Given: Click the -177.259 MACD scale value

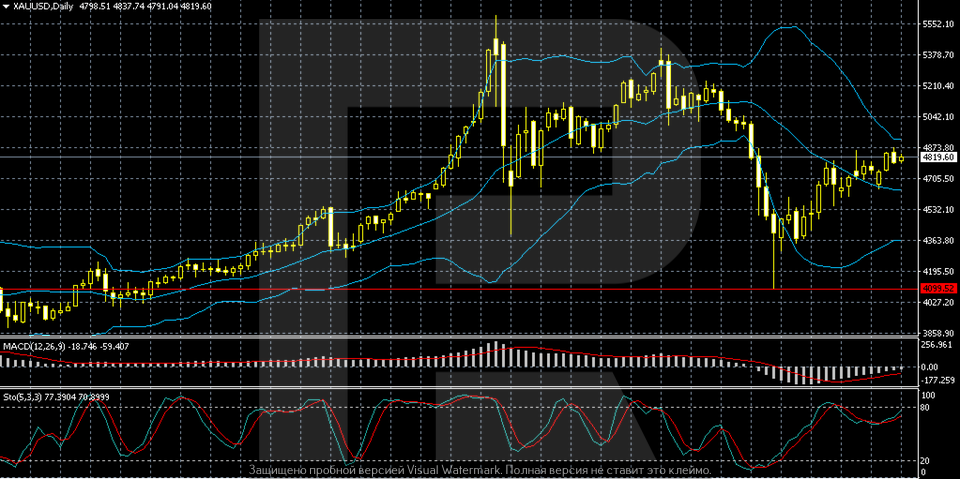Looking at the screenshot, I should coord(938,381).
